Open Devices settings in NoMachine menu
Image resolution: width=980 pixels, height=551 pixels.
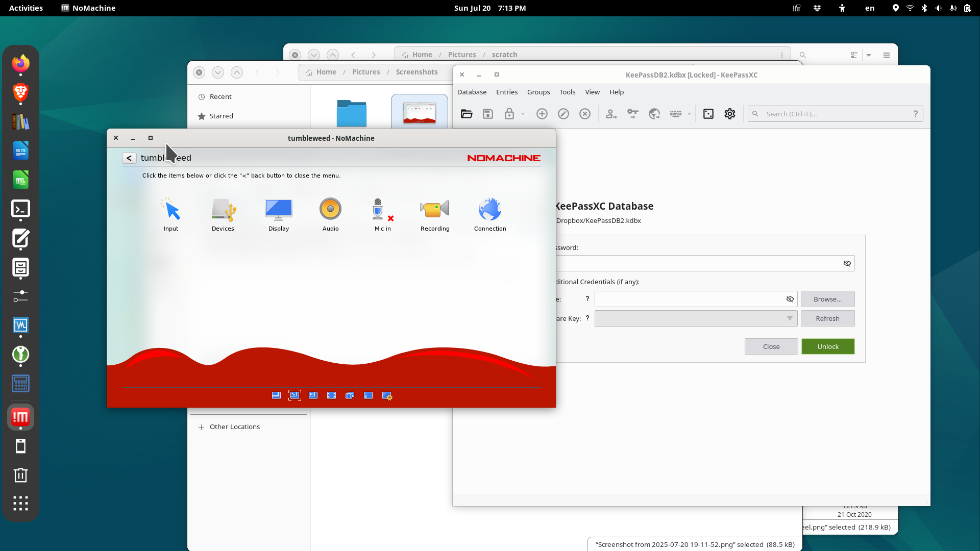(x=223, y=214)
